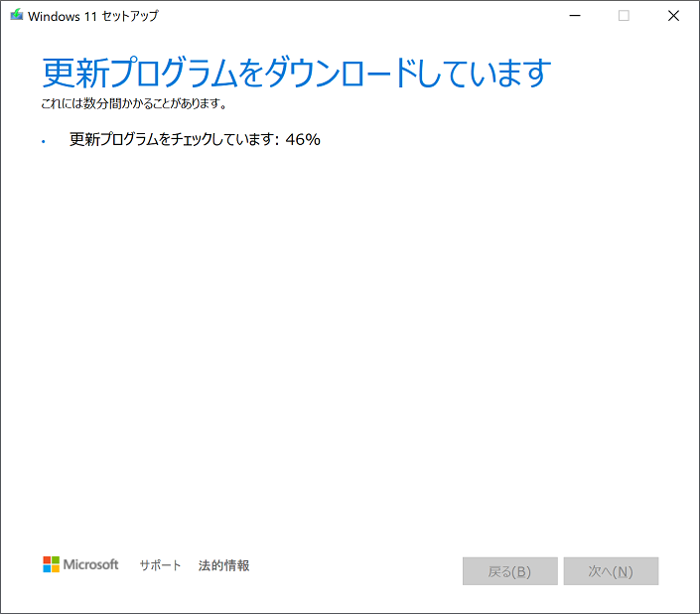
Task: Click the heading 更新プログラムをダウンロードしています
Action: (297, 73)
